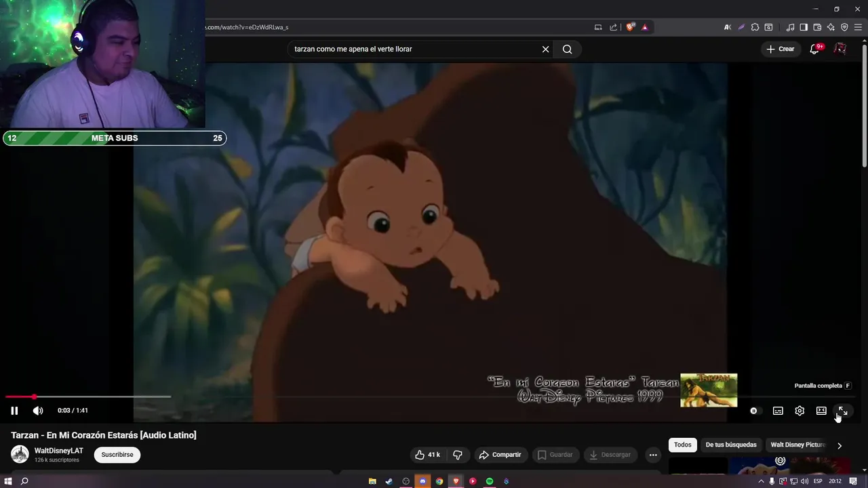Click the browser sidebar search tab icon
This screenshot has height=488, width=868.
(768, 27)
